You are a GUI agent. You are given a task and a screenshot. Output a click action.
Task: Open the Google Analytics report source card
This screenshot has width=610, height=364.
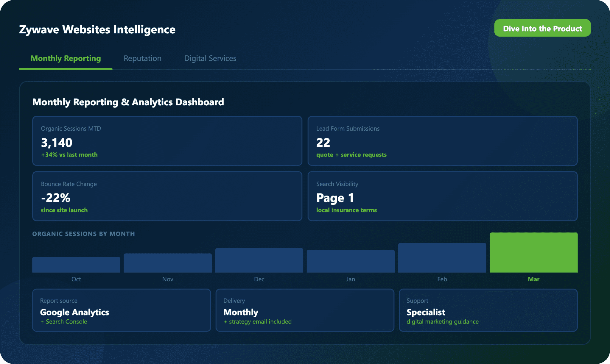coord(122,310)
